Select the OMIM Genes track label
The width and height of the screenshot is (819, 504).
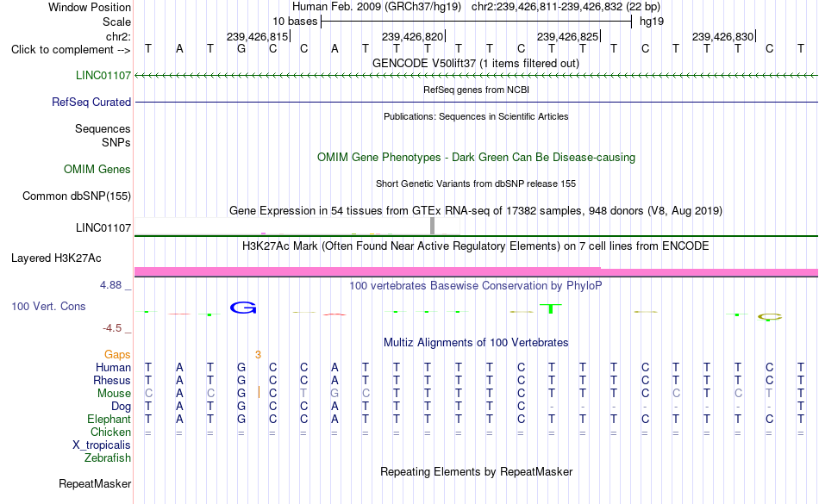[97, 169]
